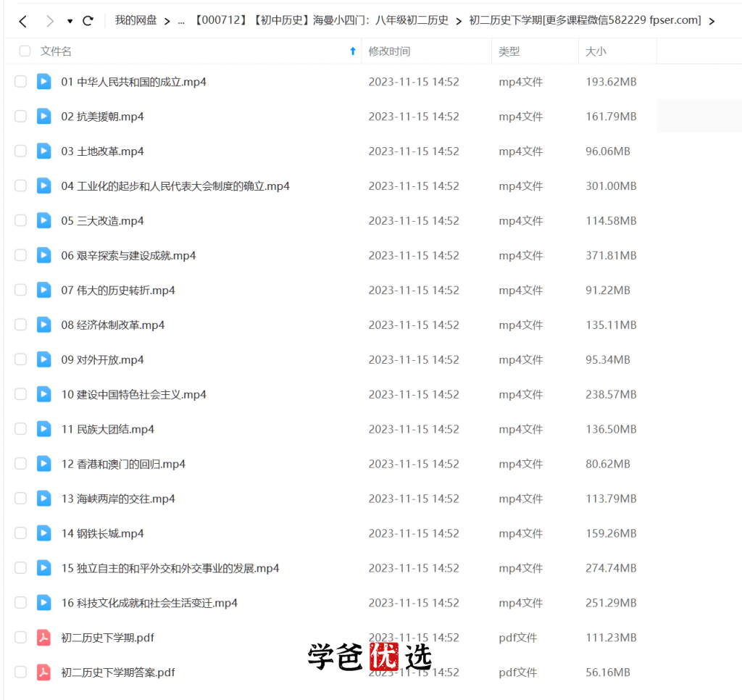Select checkbox for 14 钢铁长城.mp4
Viewport: 742px width, 700px height.
click(20, 533)
